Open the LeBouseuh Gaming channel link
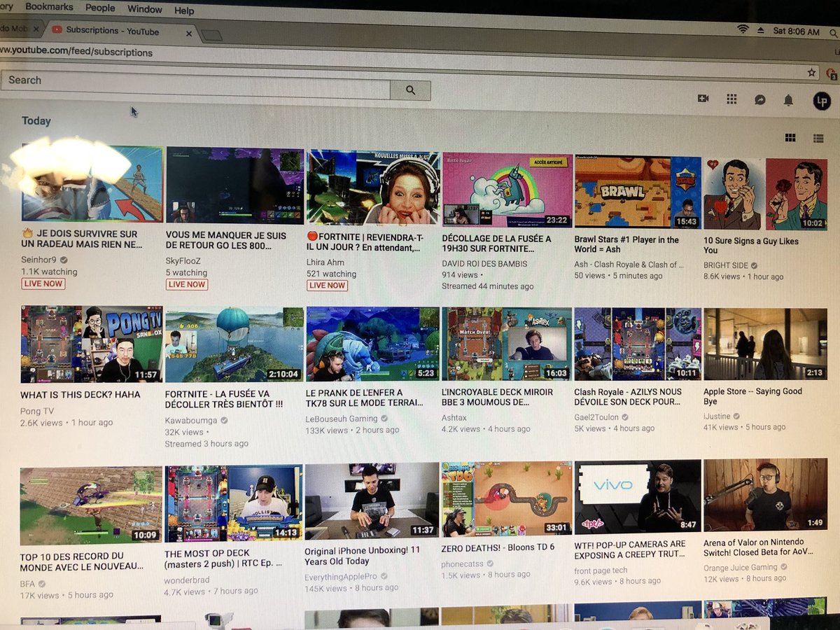This screenshot has height=630, width=840. tap(342, 419)
